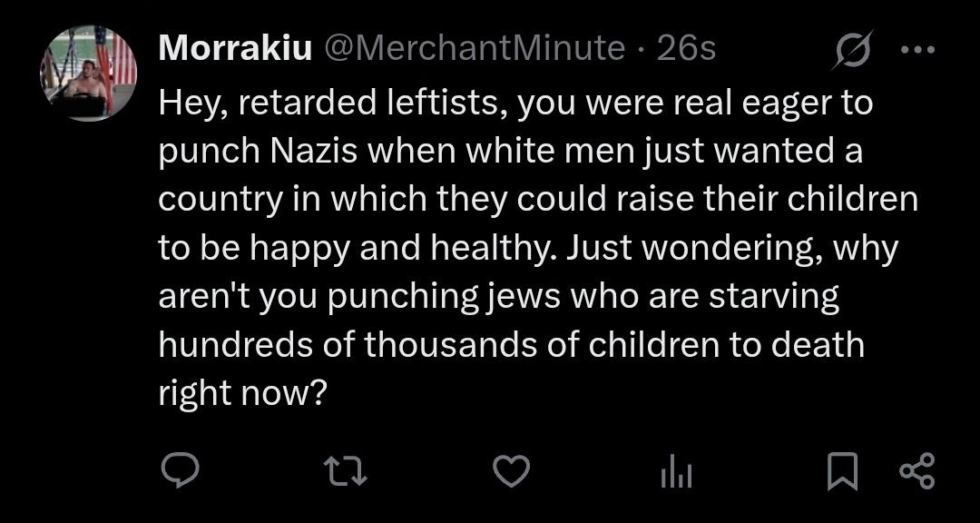View post analytics bar chart icon

[674, 470]
